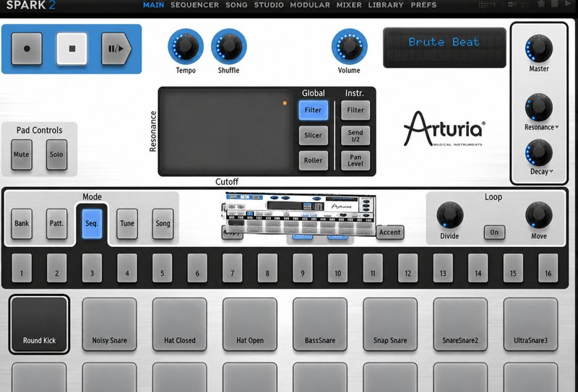Toggle sequencer step 7
The image size is (578, 392).
coord(232,268)
